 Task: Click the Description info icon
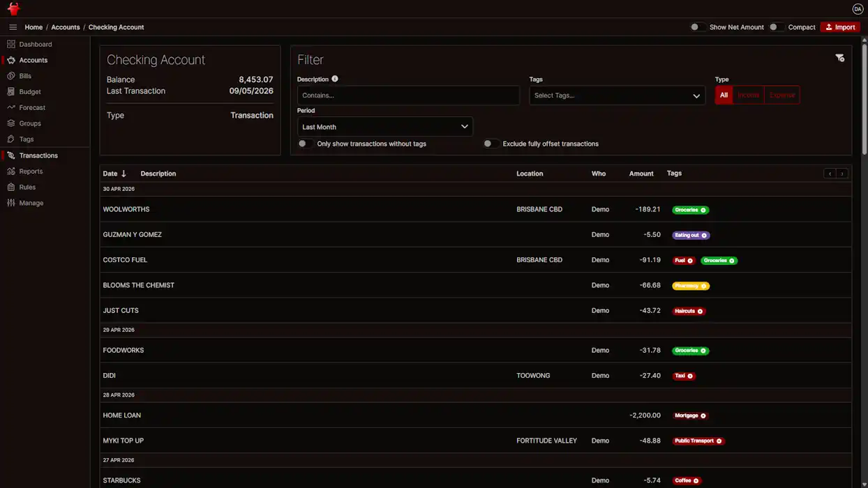click(335, 79)
